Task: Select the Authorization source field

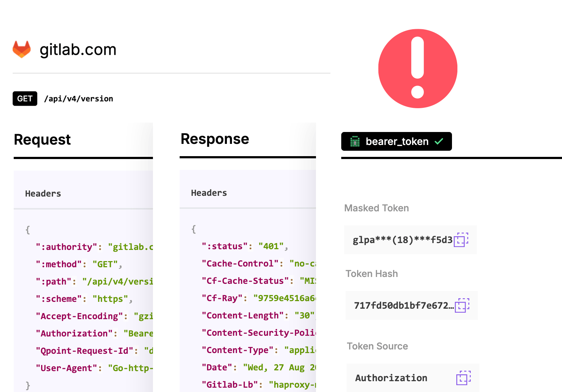Action: tap(391, 378)
